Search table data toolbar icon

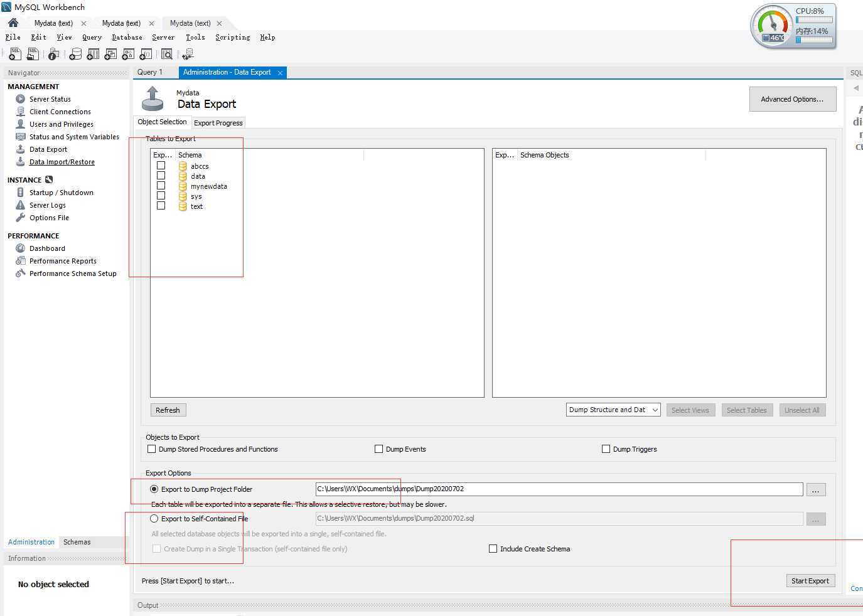pyautogui.click(x=167, y=55)
